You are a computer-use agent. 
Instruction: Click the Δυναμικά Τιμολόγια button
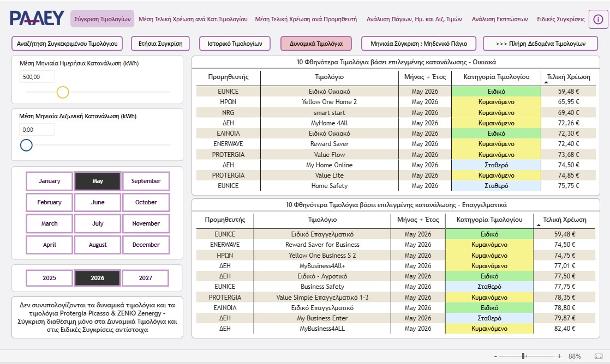[x=316, y=44]
